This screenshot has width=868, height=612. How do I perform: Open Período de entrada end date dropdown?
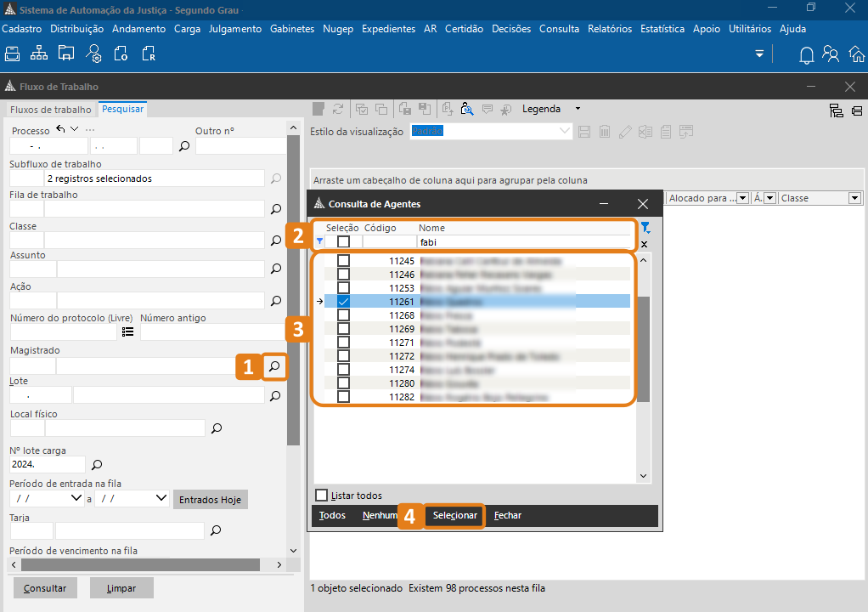161,498
